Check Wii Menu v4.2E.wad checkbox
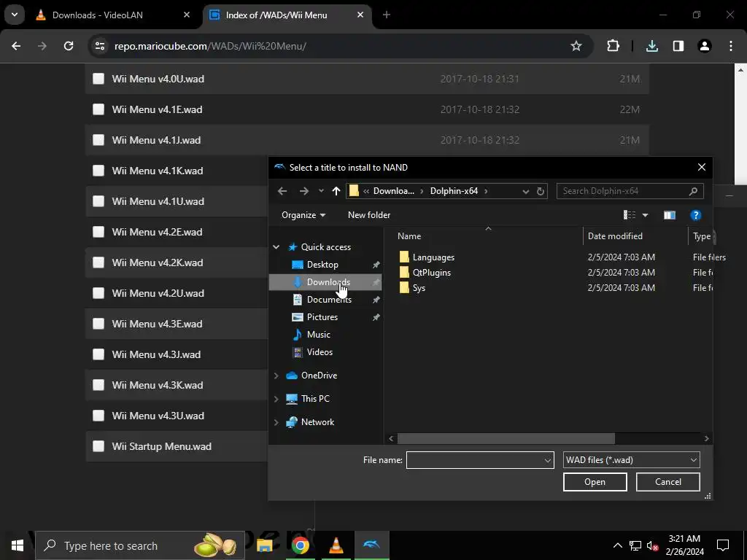 coord(98,232)
